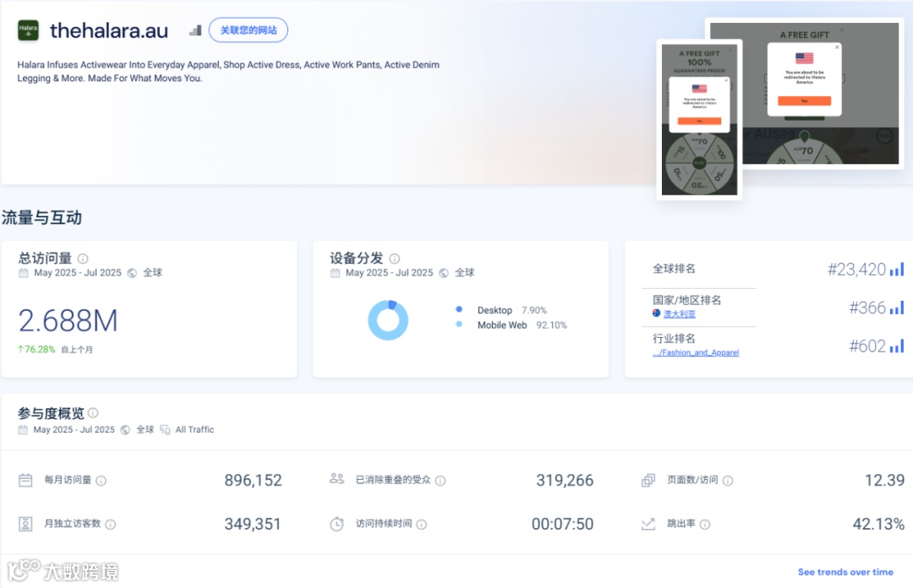The height and width of the screenshot is (588, 913).
Task: Click pages icon beside 页面数/访问
Action: pyautogui.click(x=648, y=481)
